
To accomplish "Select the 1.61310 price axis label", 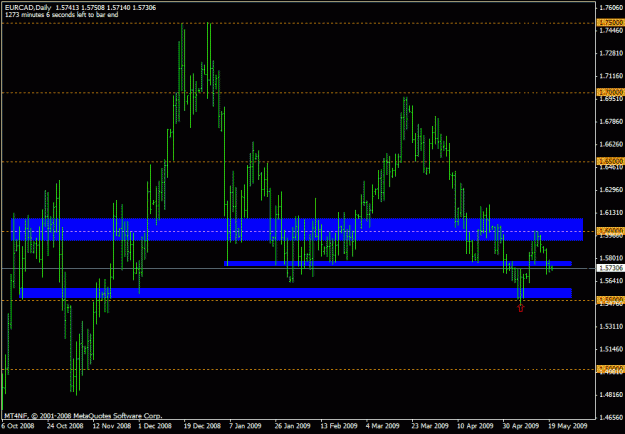I will 611,213.
